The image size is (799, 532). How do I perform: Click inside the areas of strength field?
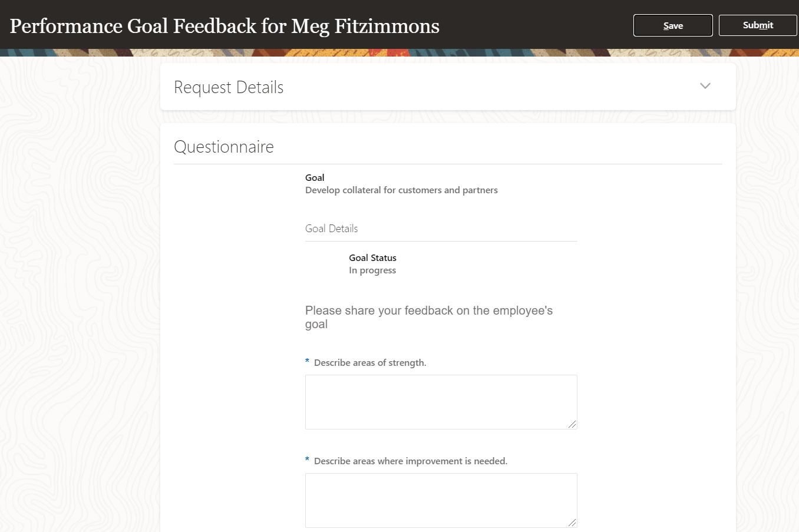[441, 402]
